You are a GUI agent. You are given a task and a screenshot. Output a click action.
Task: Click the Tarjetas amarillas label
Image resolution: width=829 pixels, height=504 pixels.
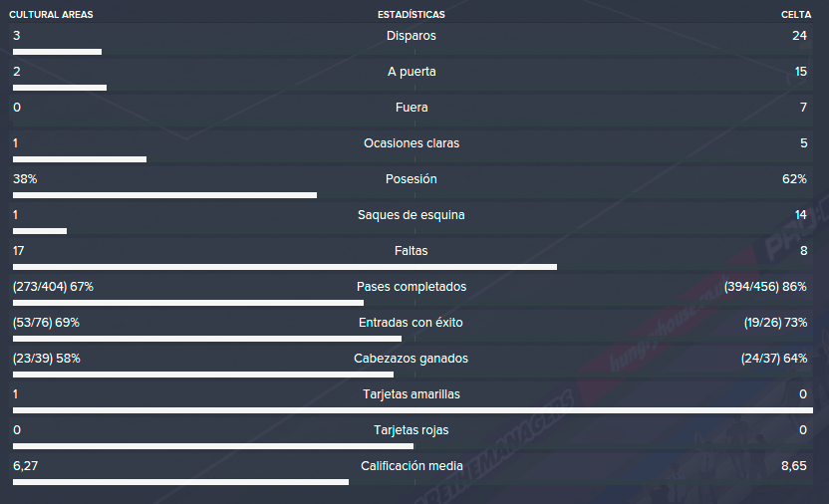[x=412, y=394]
